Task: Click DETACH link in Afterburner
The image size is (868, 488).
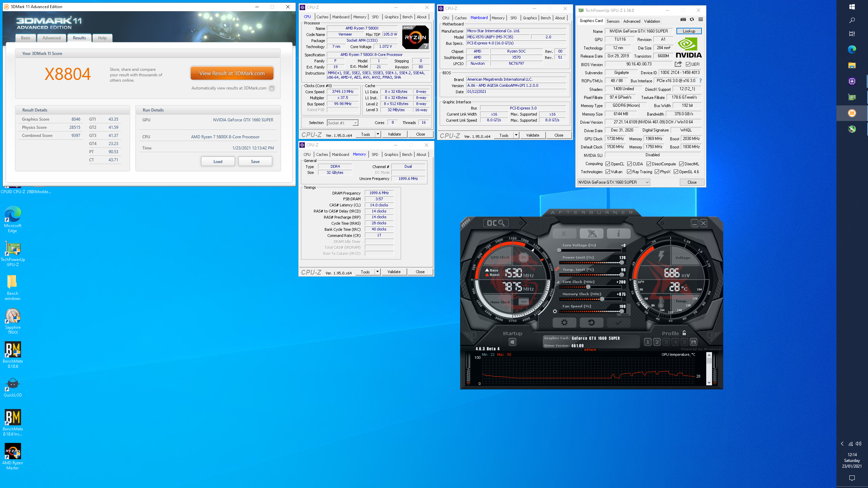Action: pyautogui.click(x=590, y=350)
